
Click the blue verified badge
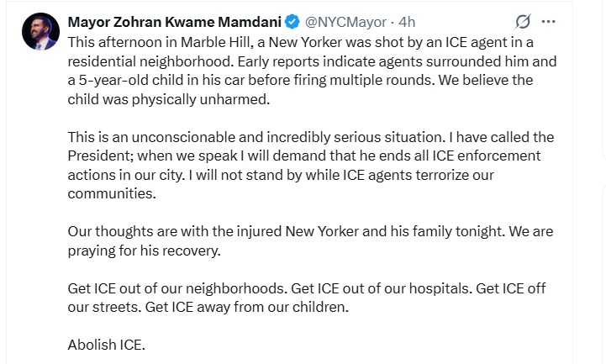coord(292,22)
